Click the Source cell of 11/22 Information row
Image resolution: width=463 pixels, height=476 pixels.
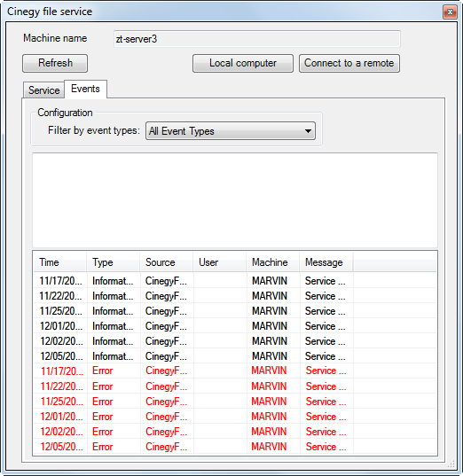pyautogui.click(x=166, y=296)
